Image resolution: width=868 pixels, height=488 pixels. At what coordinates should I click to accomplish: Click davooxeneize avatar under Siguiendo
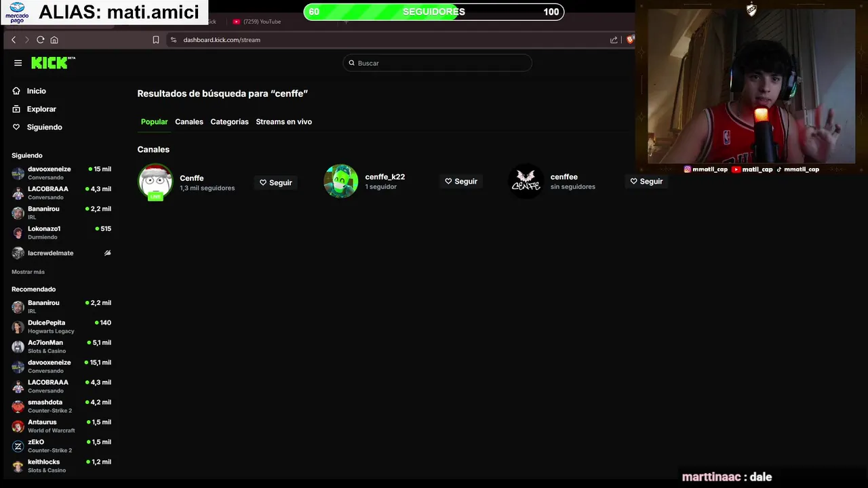pos(18,173)
